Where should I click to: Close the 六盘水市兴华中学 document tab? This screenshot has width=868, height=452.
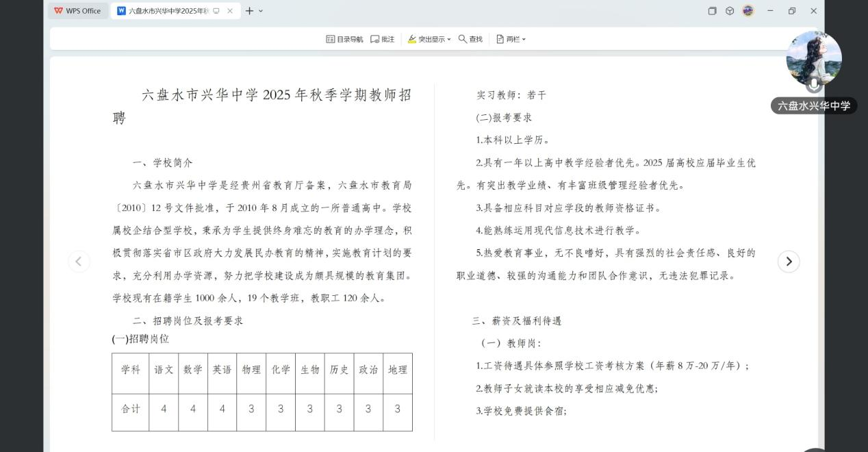230,11
